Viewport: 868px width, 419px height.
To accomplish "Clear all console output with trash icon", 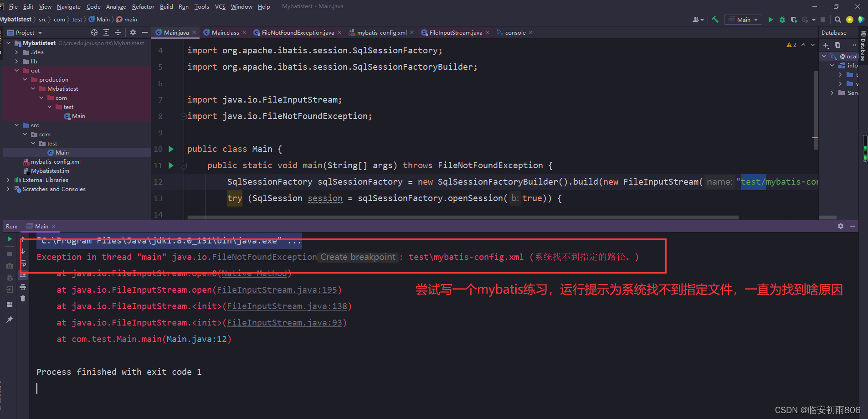I will point(23,299).
